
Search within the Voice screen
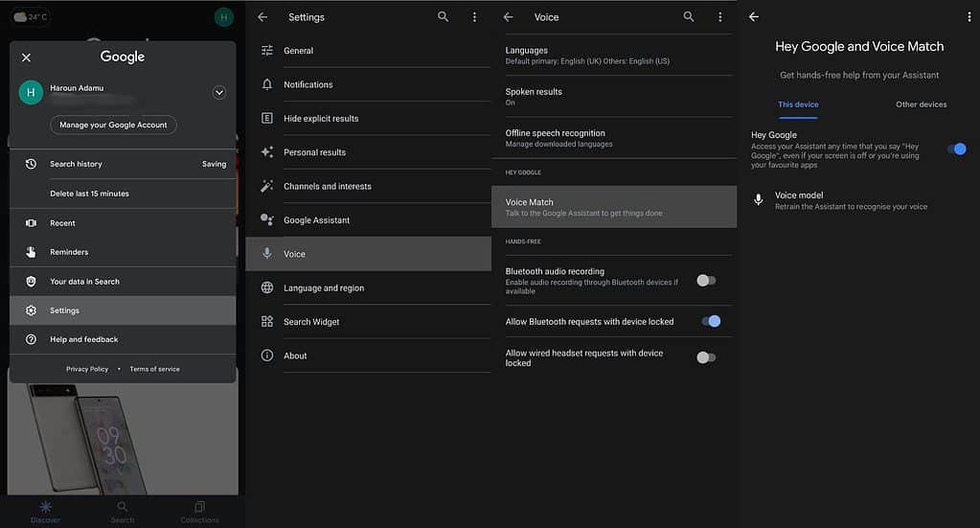[x=689, y=17]
